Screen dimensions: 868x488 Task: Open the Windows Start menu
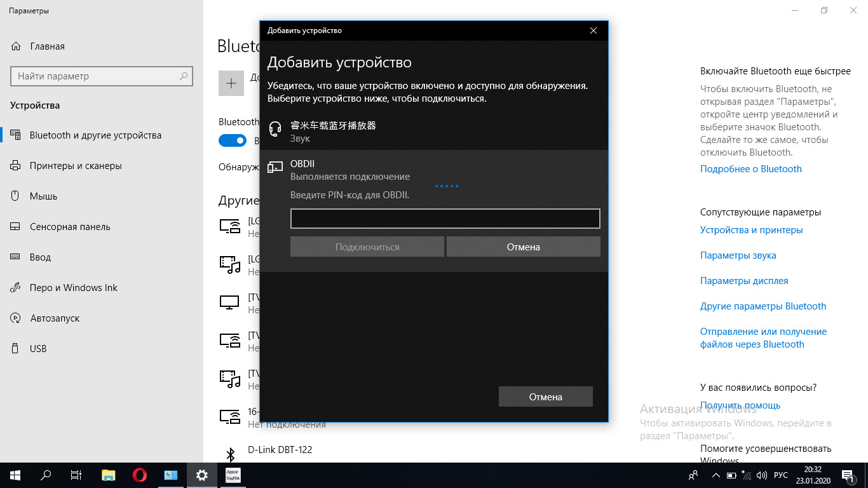pos(15,475)
